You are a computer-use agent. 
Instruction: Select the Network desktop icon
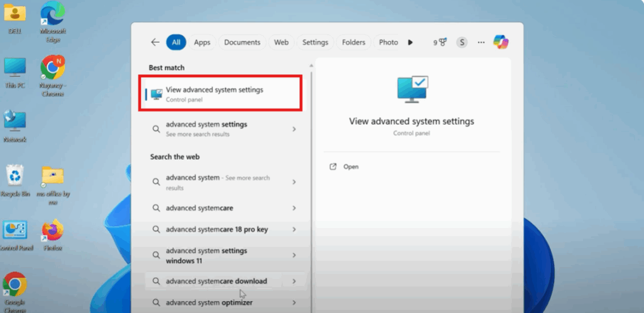coord(15,127)
